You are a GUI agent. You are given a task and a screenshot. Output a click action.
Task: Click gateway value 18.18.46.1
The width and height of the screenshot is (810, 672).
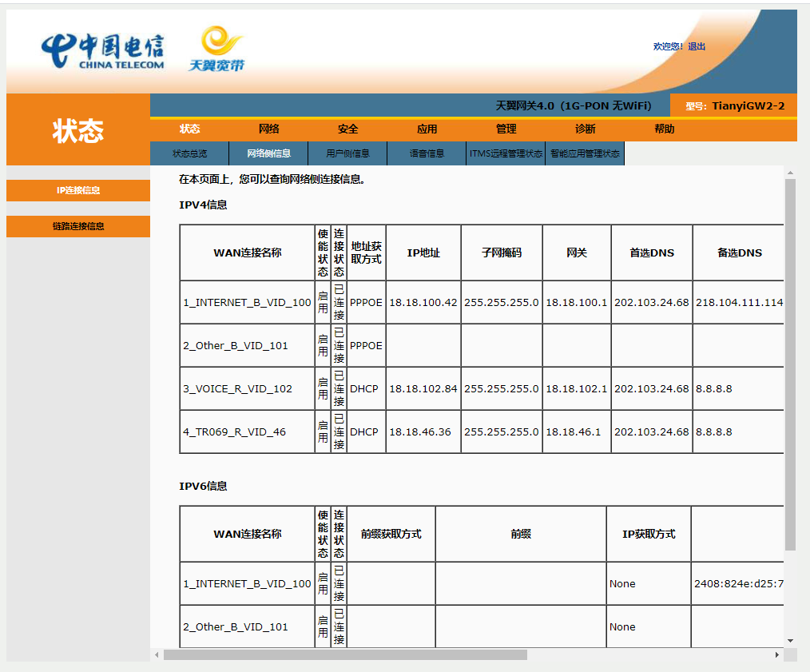(574, 432)
